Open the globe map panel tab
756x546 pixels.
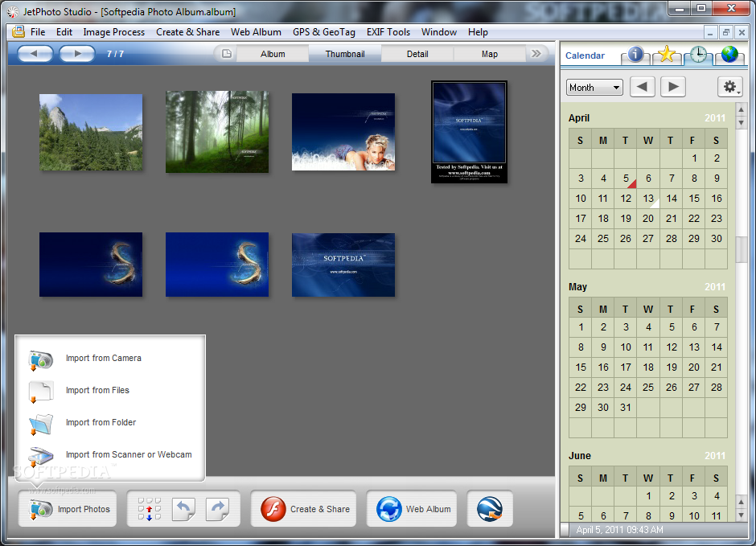pos(729,55)
